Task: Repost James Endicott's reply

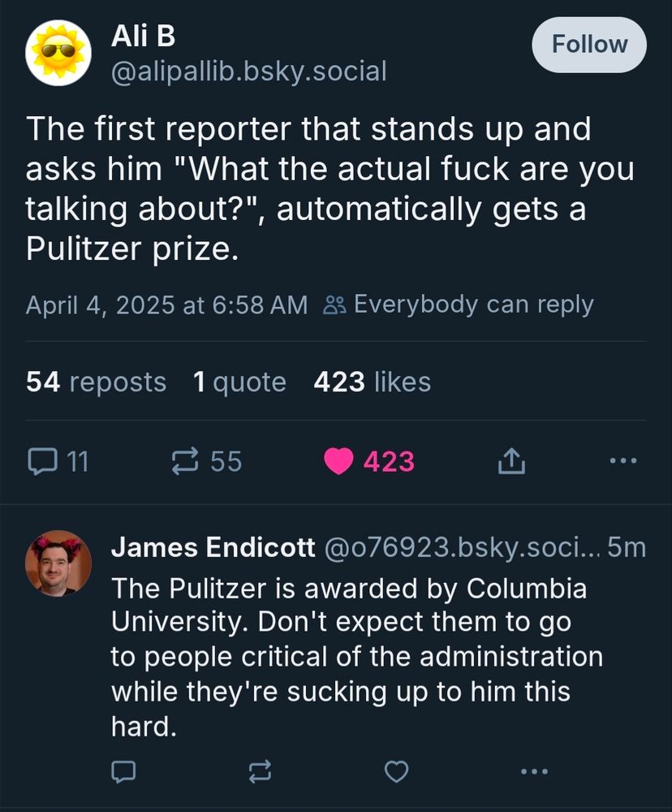Action: pos(259,771)
